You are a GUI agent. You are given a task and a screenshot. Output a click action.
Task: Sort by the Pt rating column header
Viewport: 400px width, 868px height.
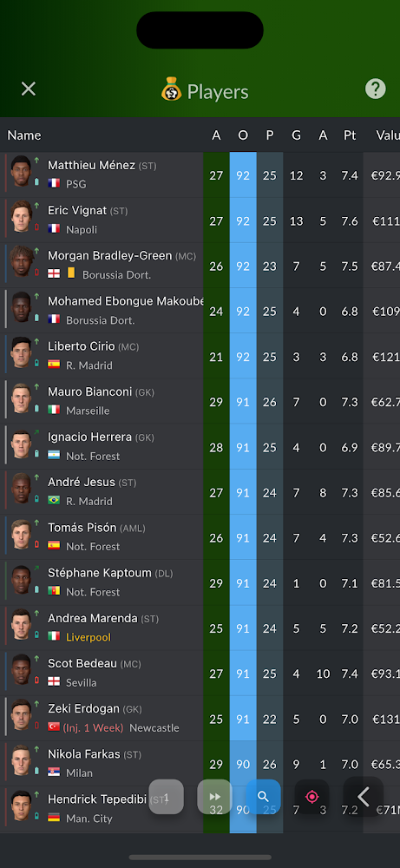point(350,135)
